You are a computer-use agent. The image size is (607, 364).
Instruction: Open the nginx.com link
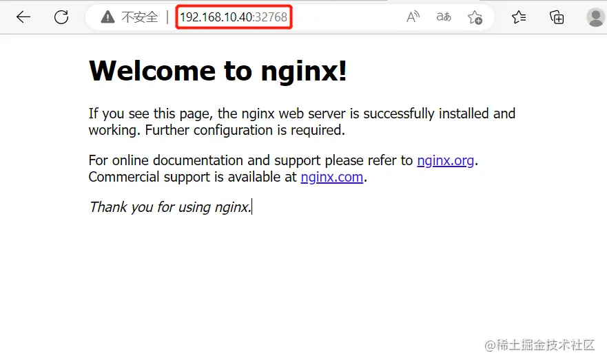[x=332, y=177]
